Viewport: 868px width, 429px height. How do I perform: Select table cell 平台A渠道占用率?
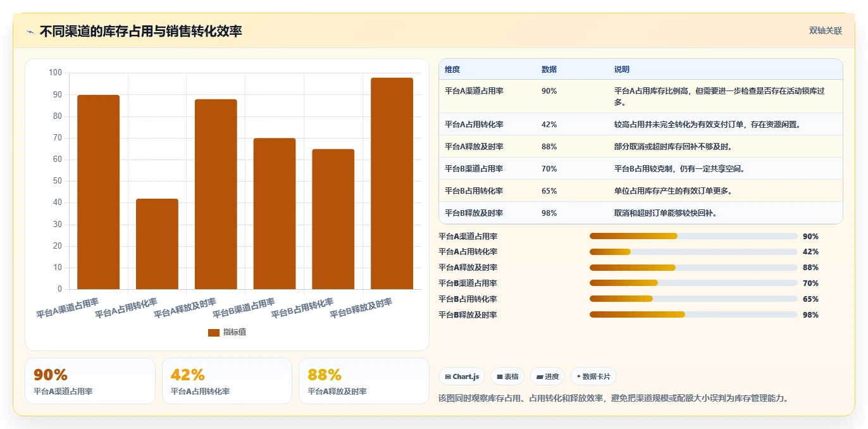pos(474,91)
